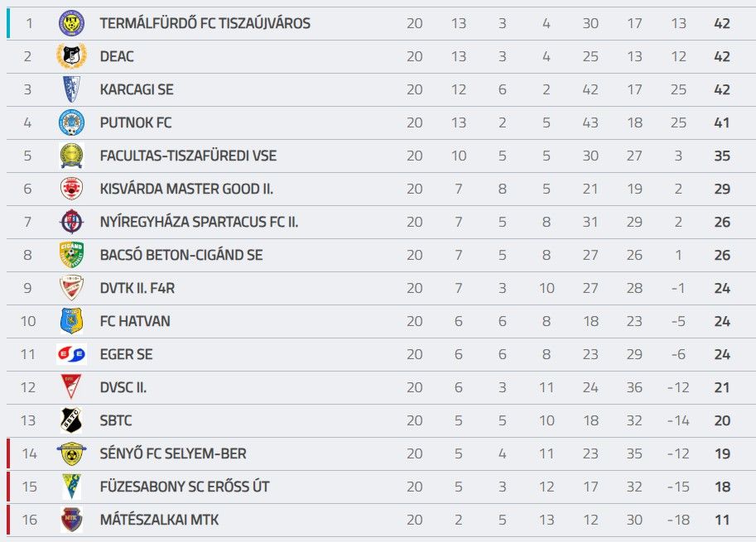Click the Kisvárda Master Good II. crest
This screenshot has height=542, width=756.
tap(71, 189)
